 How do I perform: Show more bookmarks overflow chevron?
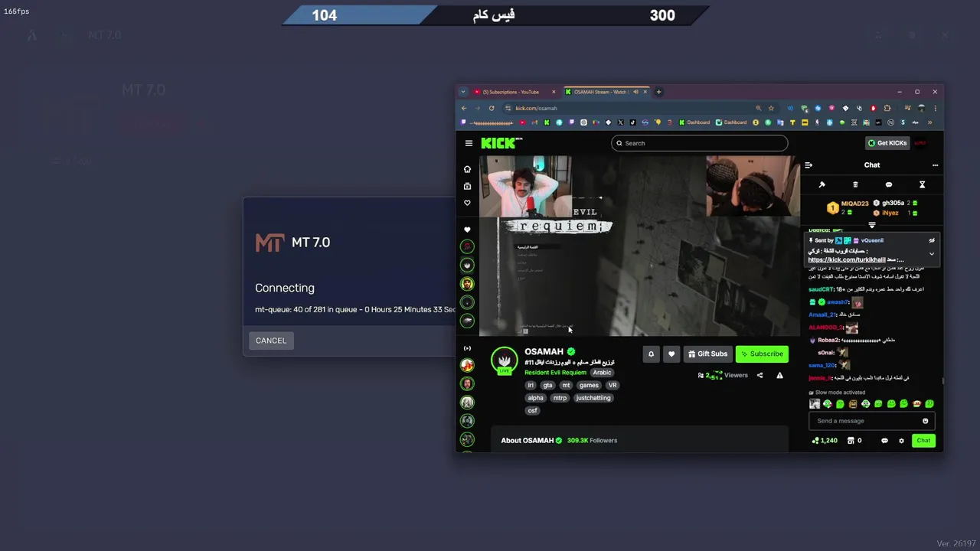coord(930,122)
